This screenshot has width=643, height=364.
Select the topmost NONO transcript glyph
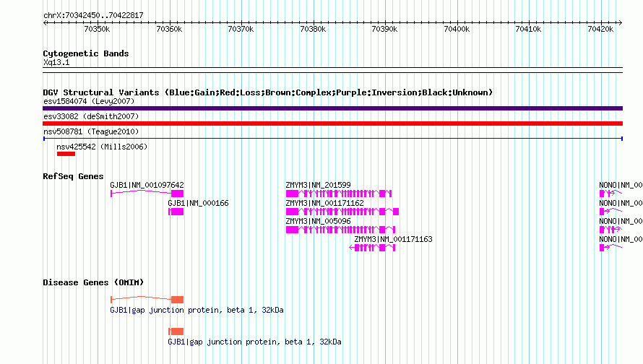(610, 194)
